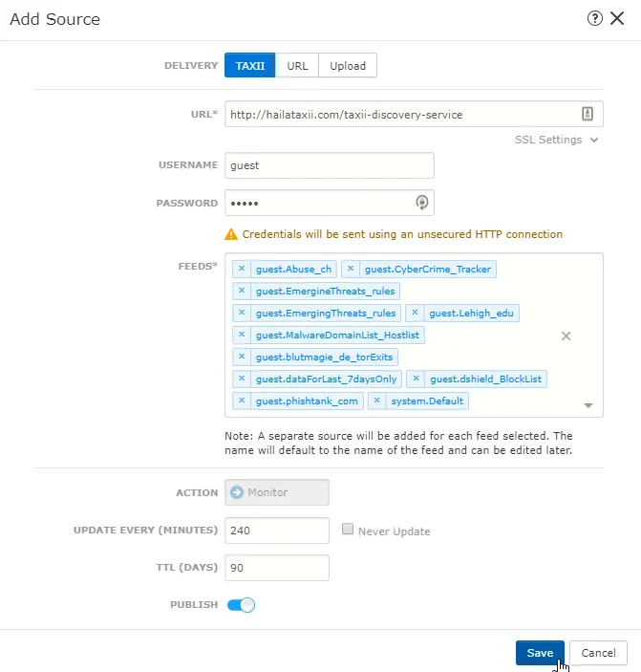Image resolution: width=641 pixels, height=672 pixels.
Task: Expand the SSL Settings section
Action: point(556,140)
